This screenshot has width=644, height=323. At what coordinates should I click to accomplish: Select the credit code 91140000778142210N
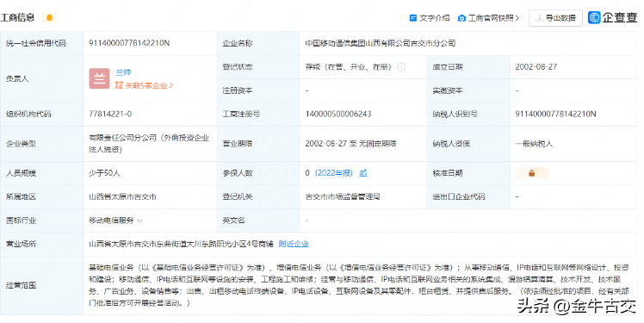point(129,43)
